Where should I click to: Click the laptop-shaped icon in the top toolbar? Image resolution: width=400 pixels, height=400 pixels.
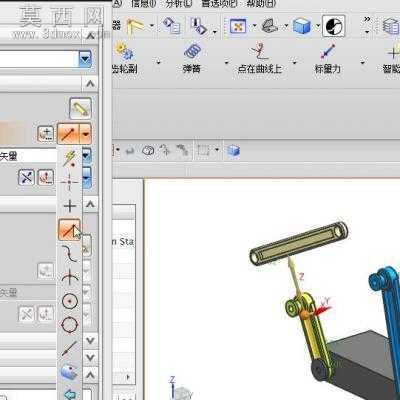tap(270, 26)
